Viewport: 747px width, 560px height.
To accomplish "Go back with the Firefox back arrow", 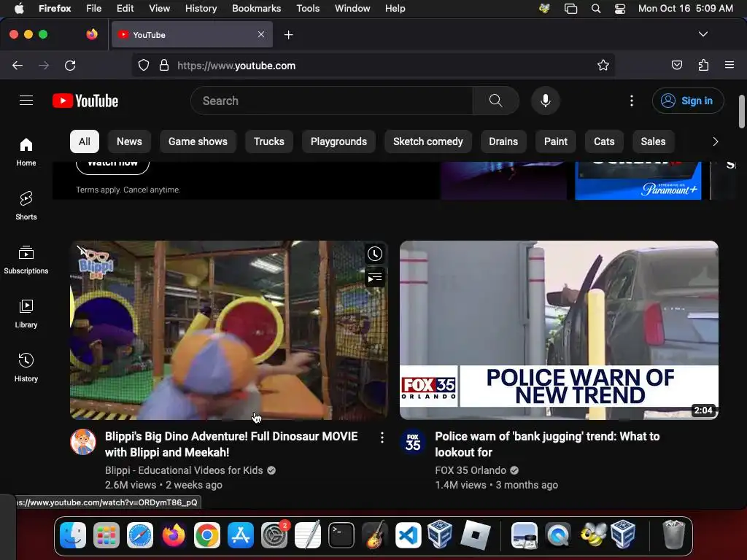I will click(18, 65).
